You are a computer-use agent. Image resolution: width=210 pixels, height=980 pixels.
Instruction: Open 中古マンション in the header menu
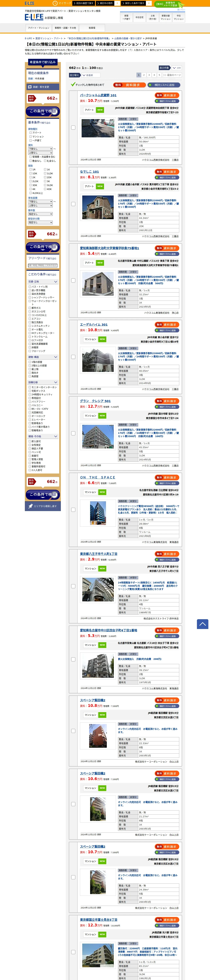[x=179, y=17]
